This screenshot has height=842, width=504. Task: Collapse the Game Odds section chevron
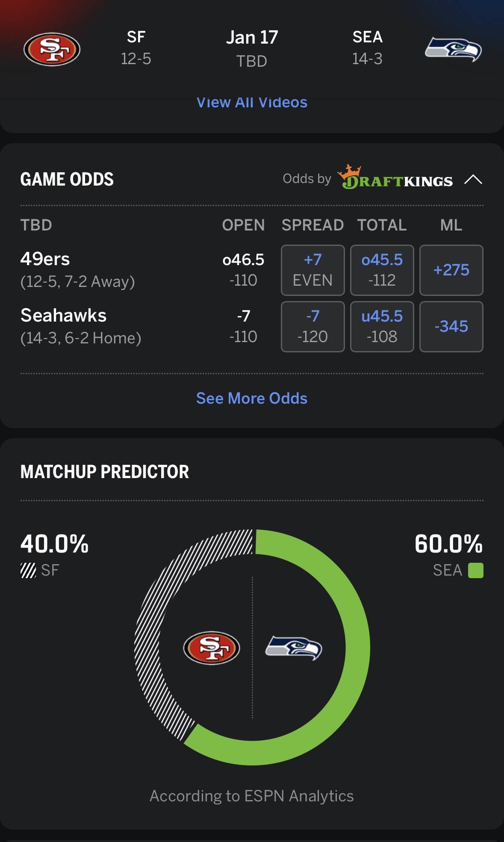point(473,179)
